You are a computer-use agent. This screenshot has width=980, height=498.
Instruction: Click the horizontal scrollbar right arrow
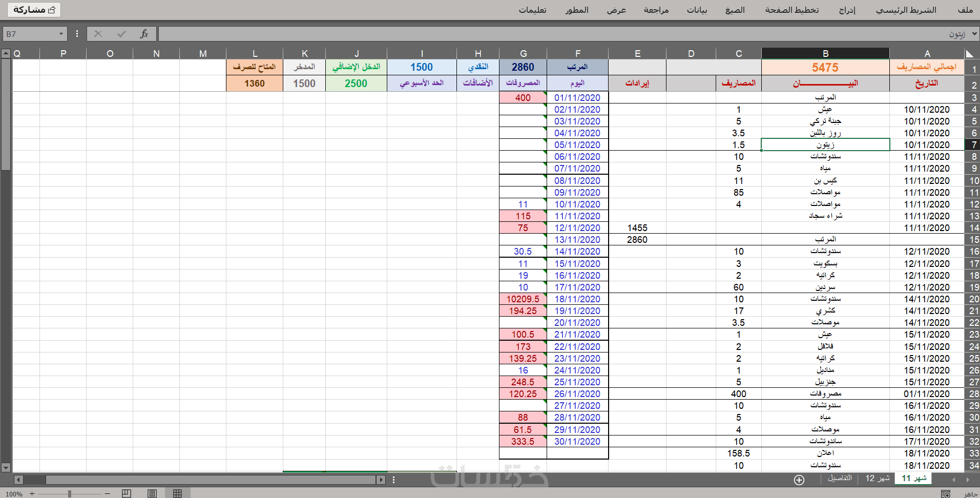(381, 480)
